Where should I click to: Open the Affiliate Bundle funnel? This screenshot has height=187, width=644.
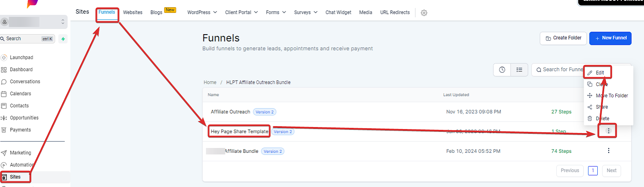242,151
